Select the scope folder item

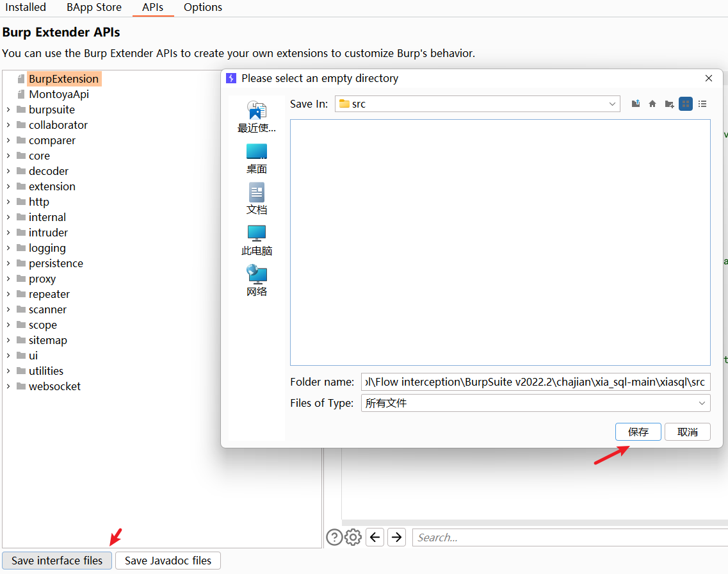coord(43,325)
